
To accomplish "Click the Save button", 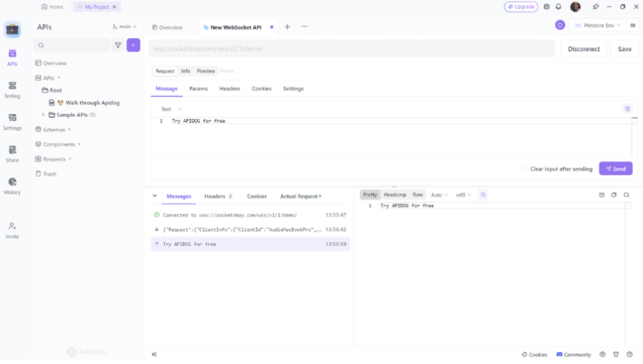I will 624,49.
